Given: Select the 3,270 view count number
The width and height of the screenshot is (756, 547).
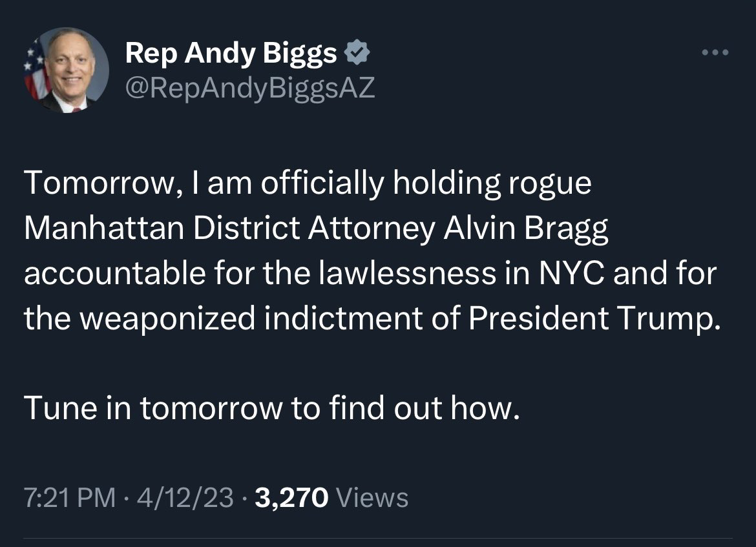Looking at the screenshot, I should (291, 498).
